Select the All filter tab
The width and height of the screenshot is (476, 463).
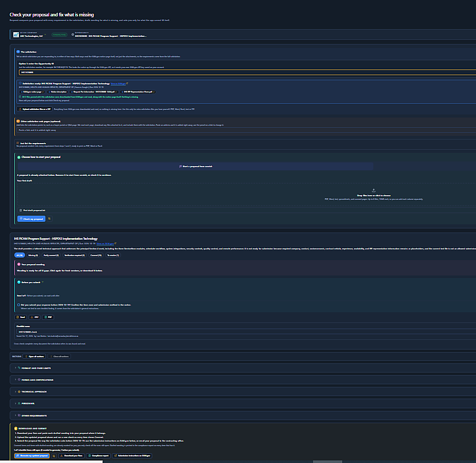coord(19,255)
